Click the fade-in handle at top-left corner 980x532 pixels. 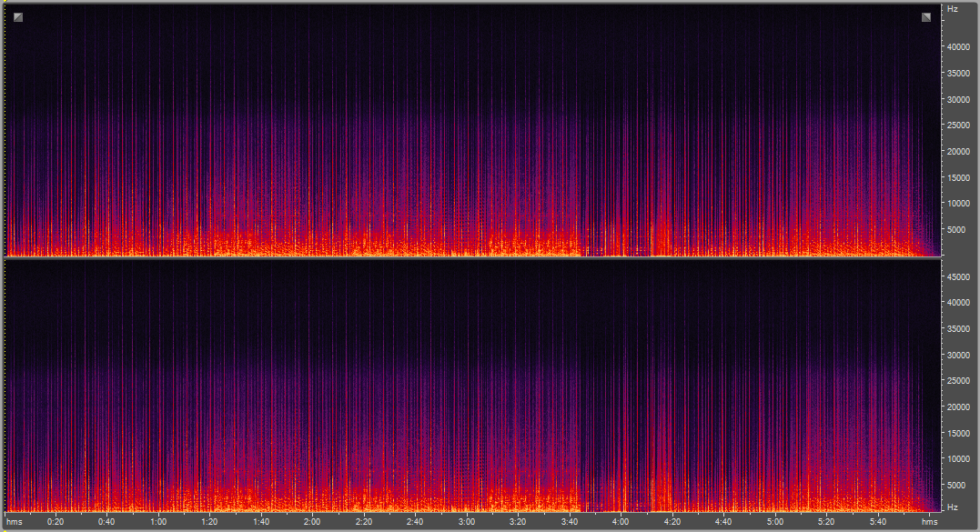click(x=17, y=17)
